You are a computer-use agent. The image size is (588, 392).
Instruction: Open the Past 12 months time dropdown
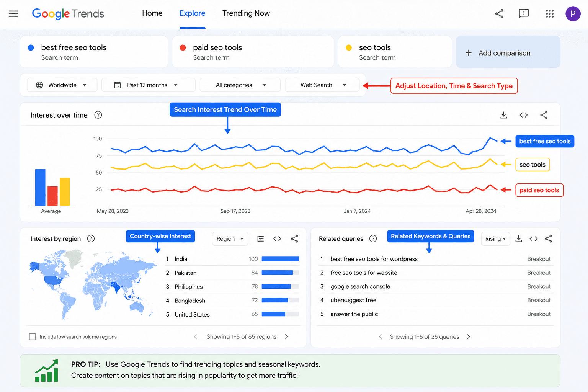tap(149, 85)
